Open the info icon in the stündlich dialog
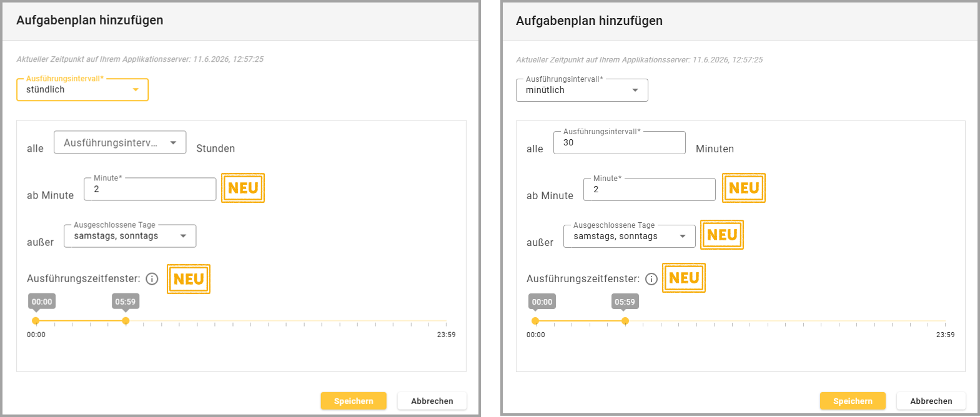 click(152, 279)
